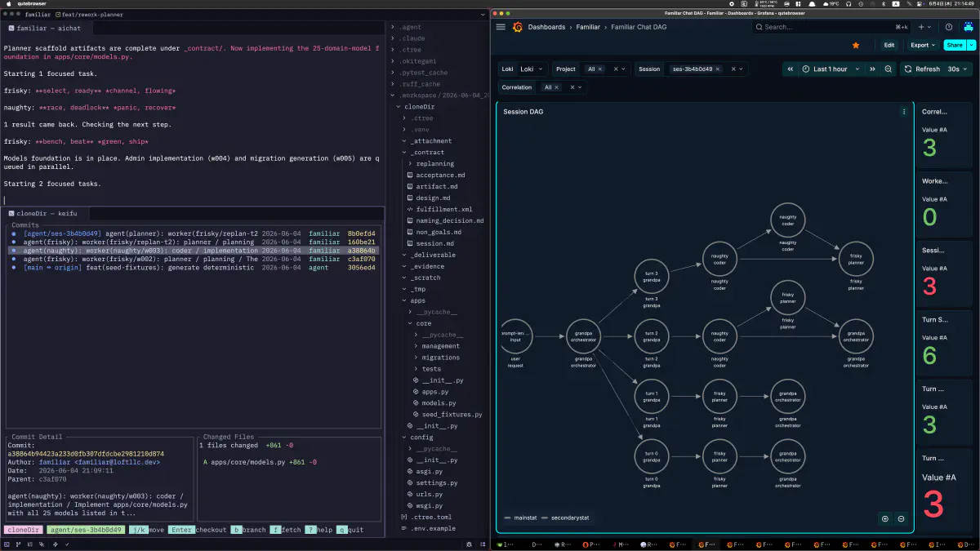Mark dashboard as favorite with star
Screen dimensions: 980x551
click(x=856, y=45)
